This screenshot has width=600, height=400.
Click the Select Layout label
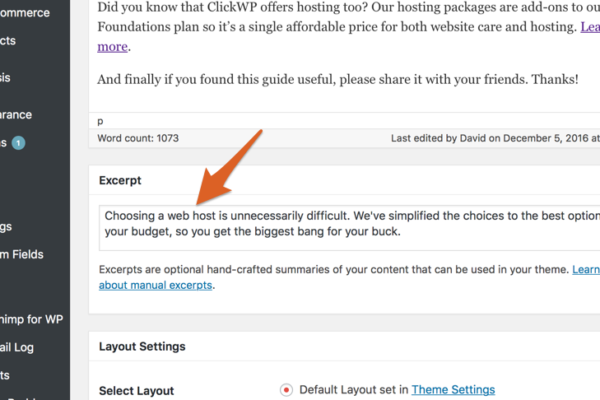(136, 391)
